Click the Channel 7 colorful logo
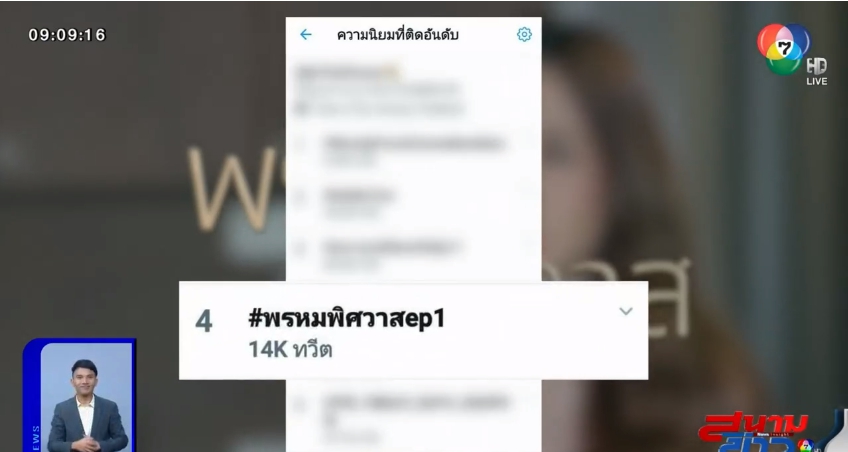 pyautogui.click(x=783, y=48)
